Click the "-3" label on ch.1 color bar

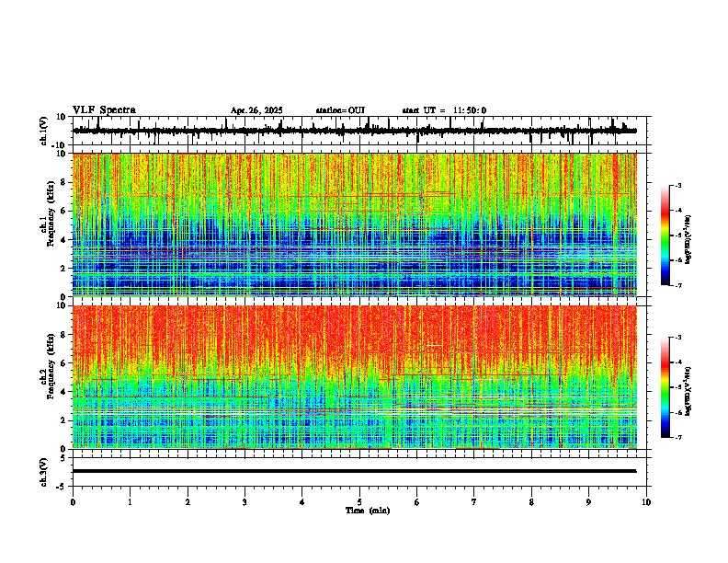677,186
